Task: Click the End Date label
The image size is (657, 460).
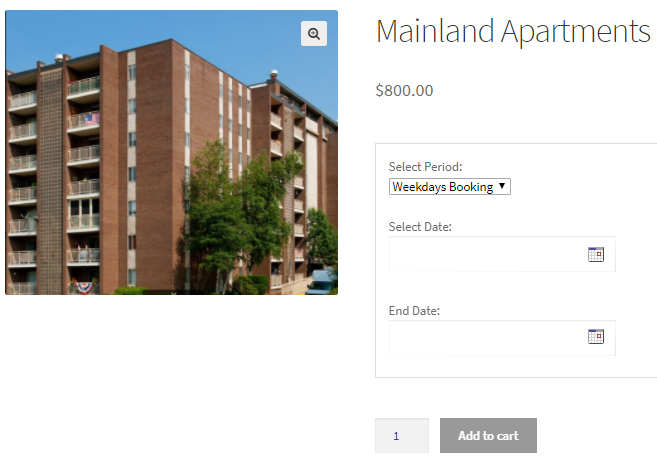Action: tap(414, 311)
